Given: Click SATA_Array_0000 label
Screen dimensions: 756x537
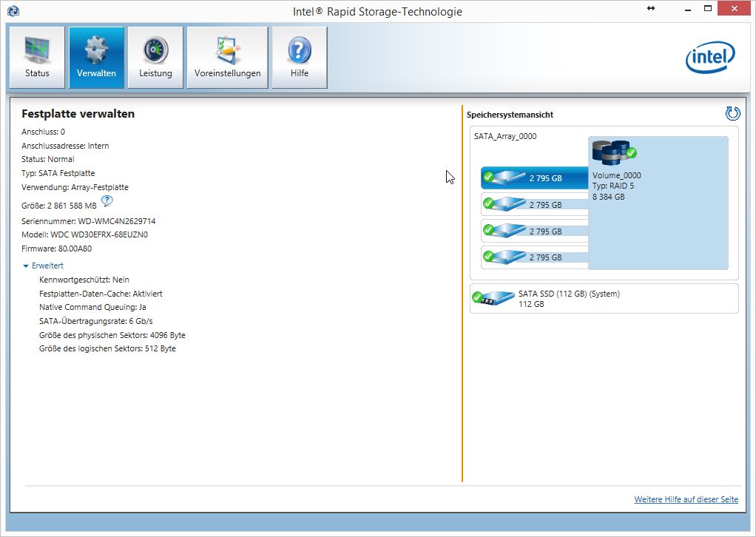Looking at the screenshot, I should pos(505,136).
